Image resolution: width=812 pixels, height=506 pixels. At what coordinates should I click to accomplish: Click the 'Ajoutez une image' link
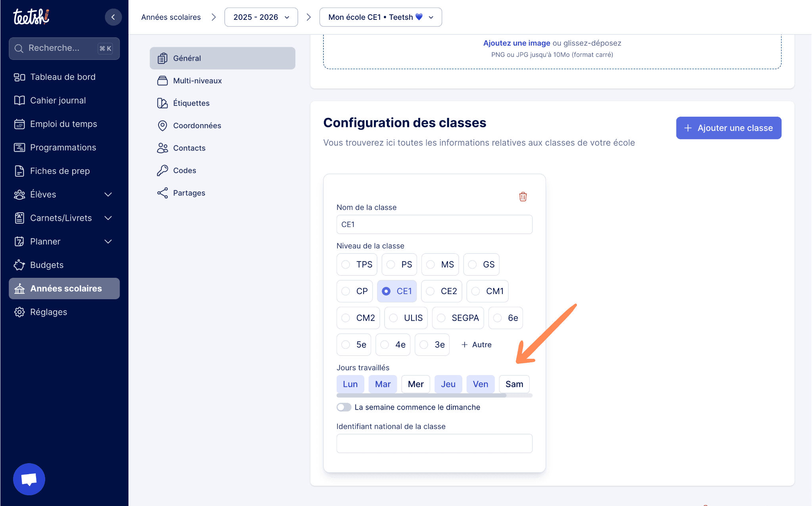[x=516, y=43]
